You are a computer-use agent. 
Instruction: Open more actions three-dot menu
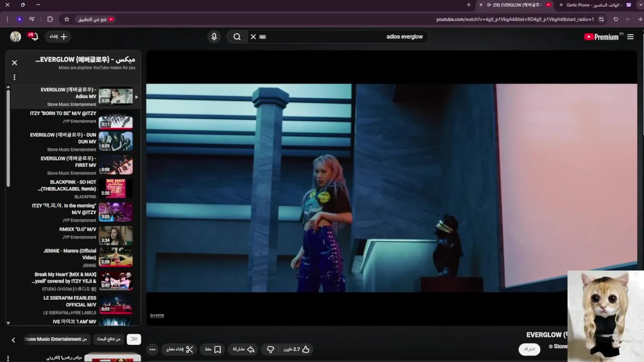pyautogui.click(x=152, y=349)
